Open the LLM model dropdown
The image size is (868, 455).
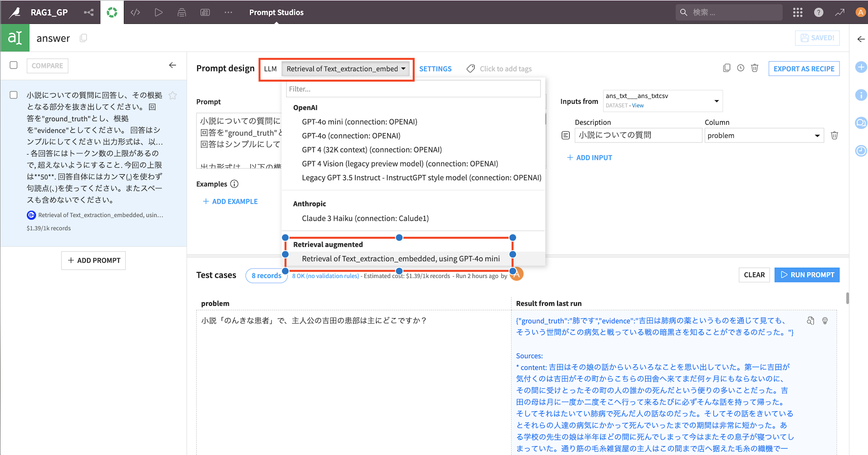click(x=345, y=69)
